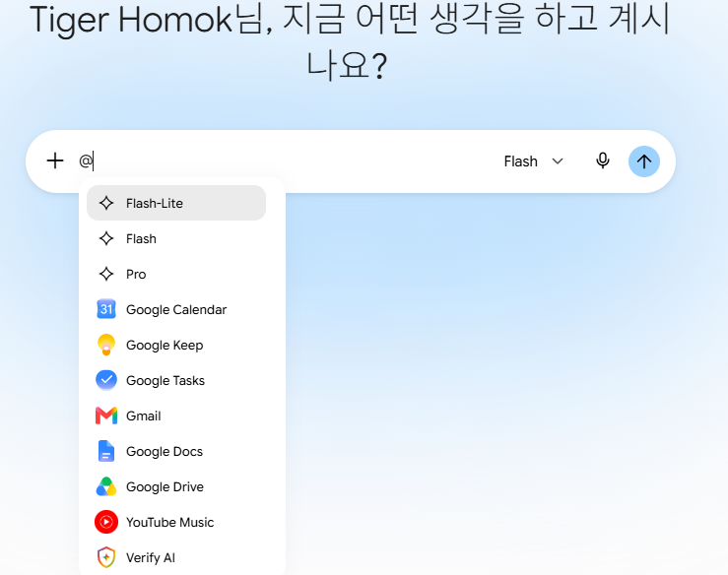The image size is (728, 575).
Task: Click the Gmail envelope icon
Action: pyautogui.click(x=106, y=415)
